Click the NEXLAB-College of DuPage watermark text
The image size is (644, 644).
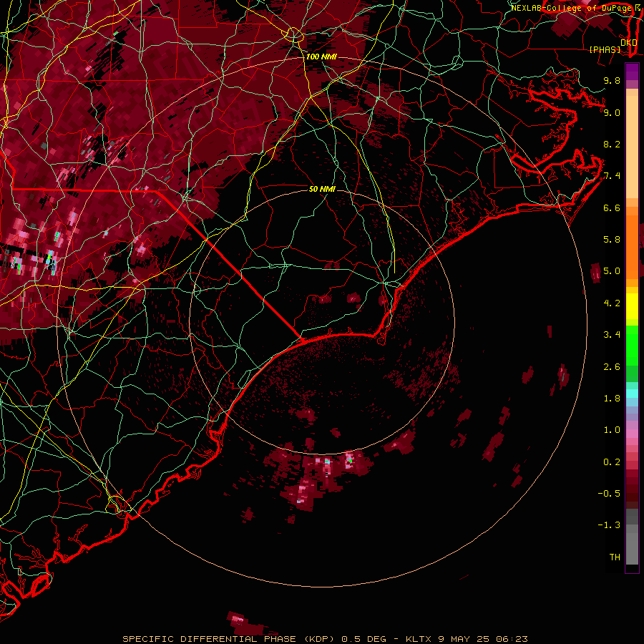[x=571, y=8]
